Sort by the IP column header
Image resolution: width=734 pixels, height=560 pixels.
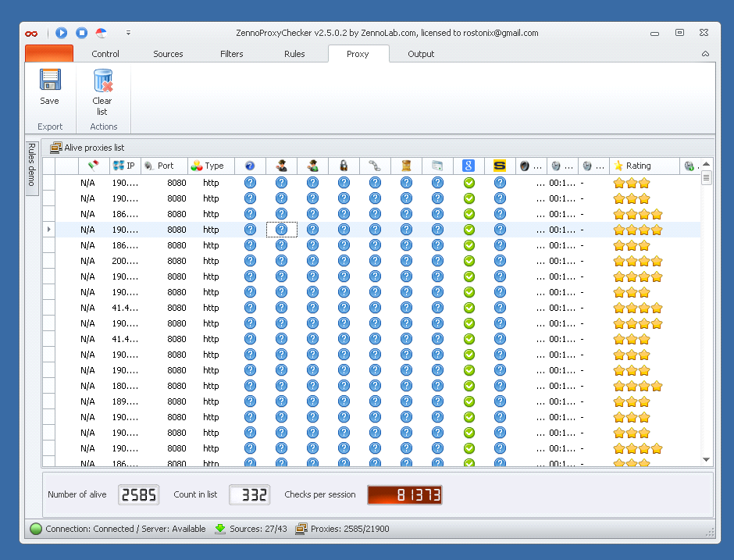coord(124,166)
